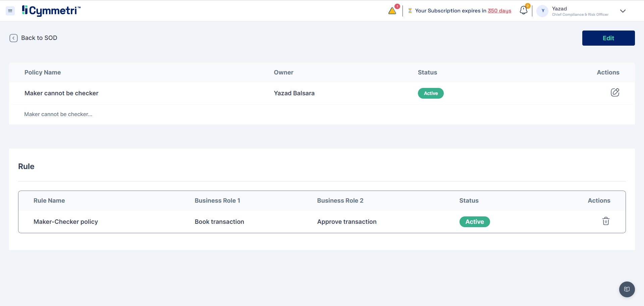Select the Maker-Checker policy rule name
644x306 pixels.
tap(66, 222)
